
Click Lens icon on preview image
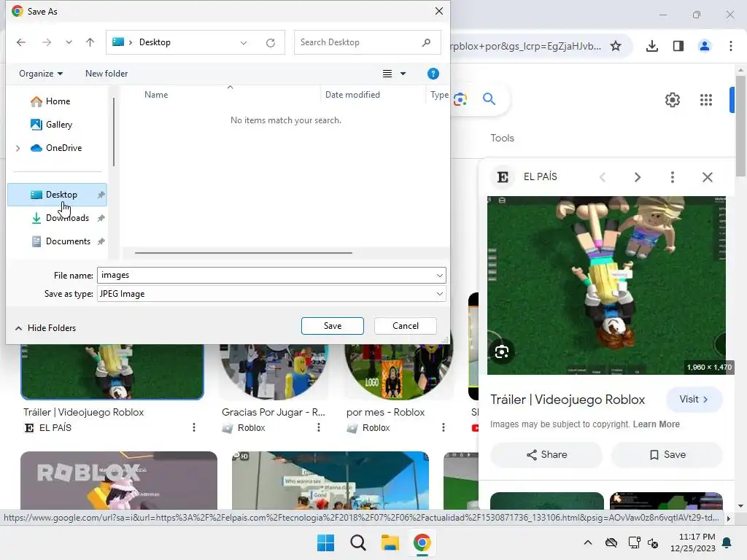(x=502, y=352)
